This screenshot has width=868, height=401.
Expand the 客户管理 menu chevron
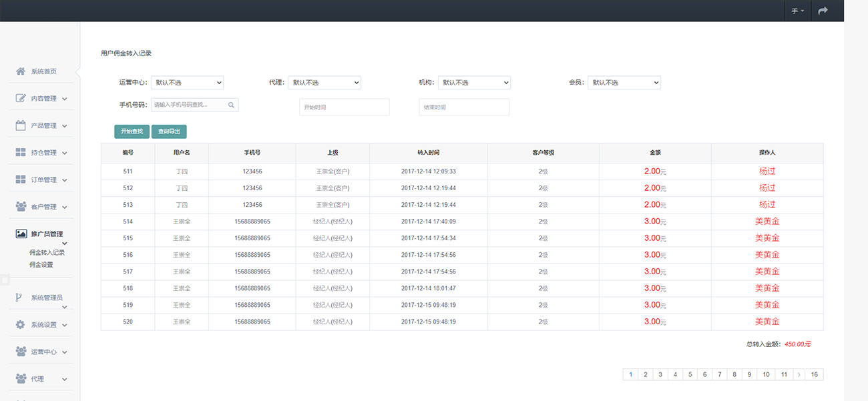[x=65, y=207]
